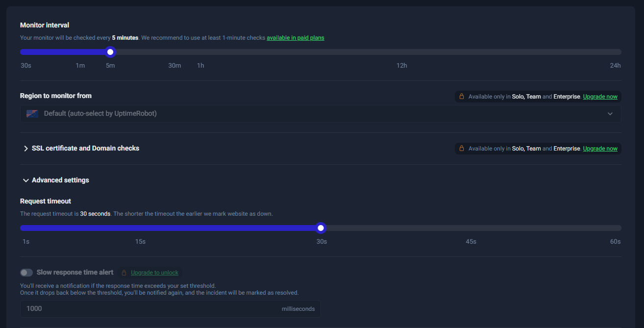Click the 'Upgrade to unlock' link
644x328 pixels.
(154, 273)
